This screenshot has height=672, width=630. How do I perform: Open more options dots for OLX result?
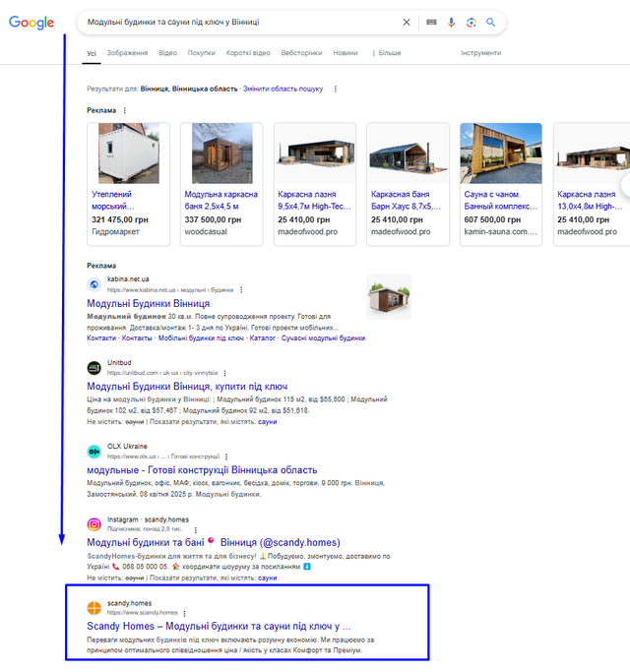(226, 457)
